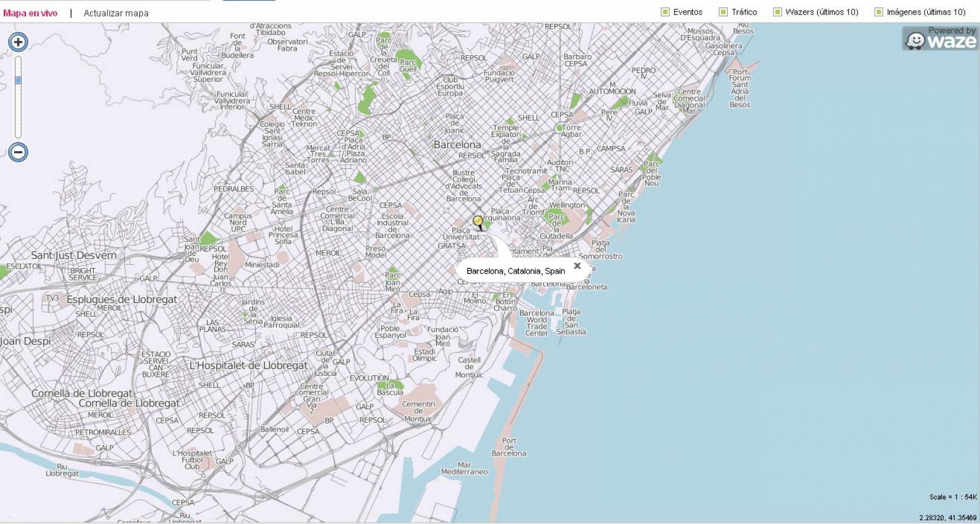This screenshot has height=524, width=980.
Task: Click the Port de Barcelona label
Action: (x=509, y=447)
